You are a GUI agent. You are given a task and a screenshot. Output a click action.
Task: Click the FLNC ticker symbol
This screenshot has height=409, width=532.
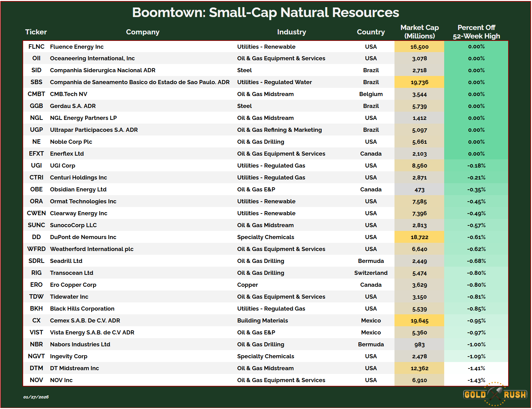coord(36,47)
